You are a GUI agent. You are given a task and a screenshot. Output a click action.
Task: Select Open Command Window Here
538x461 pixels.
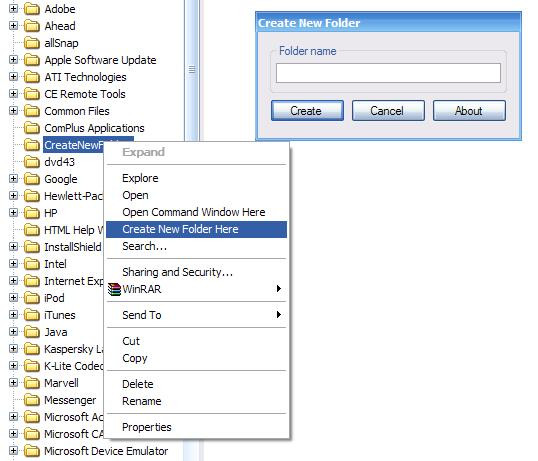[196, 212]
